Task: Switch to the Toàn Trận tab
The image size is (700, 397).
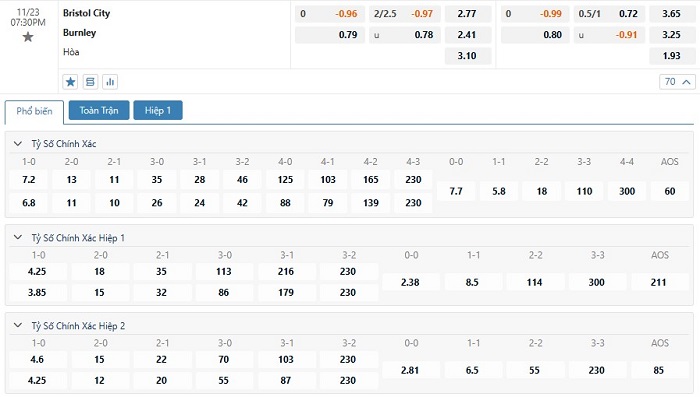Action: pyautogui.click(x=99, y=110)
